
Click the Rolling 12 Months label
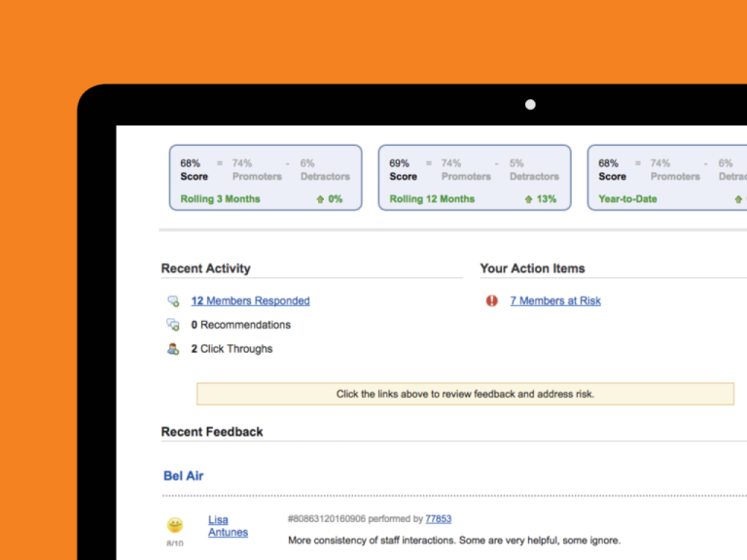(432, 199)
